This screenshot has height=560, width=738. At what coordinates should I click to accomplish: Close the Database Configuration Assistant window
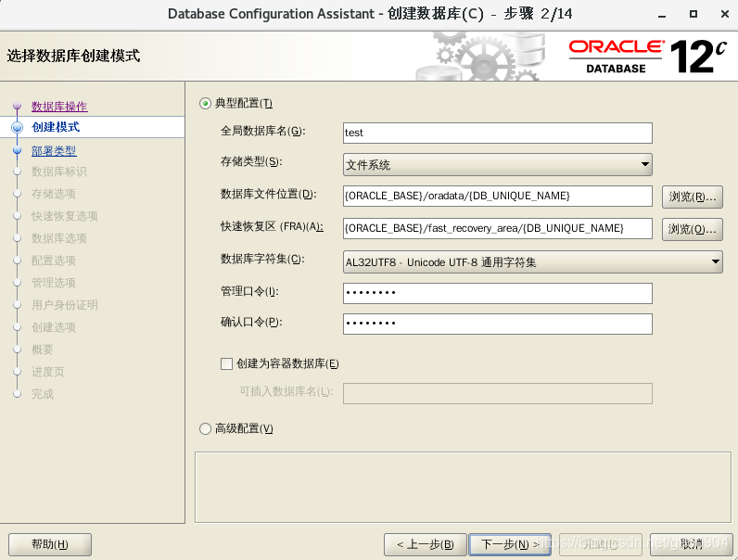tap(725, 14)
